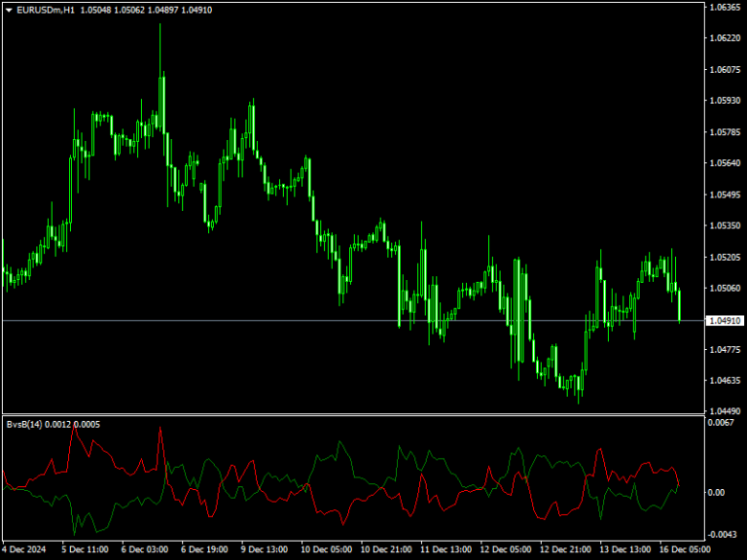Click the 1.05785 price axis label
This screenshot has height=560, width=747.
pos(725,132)
